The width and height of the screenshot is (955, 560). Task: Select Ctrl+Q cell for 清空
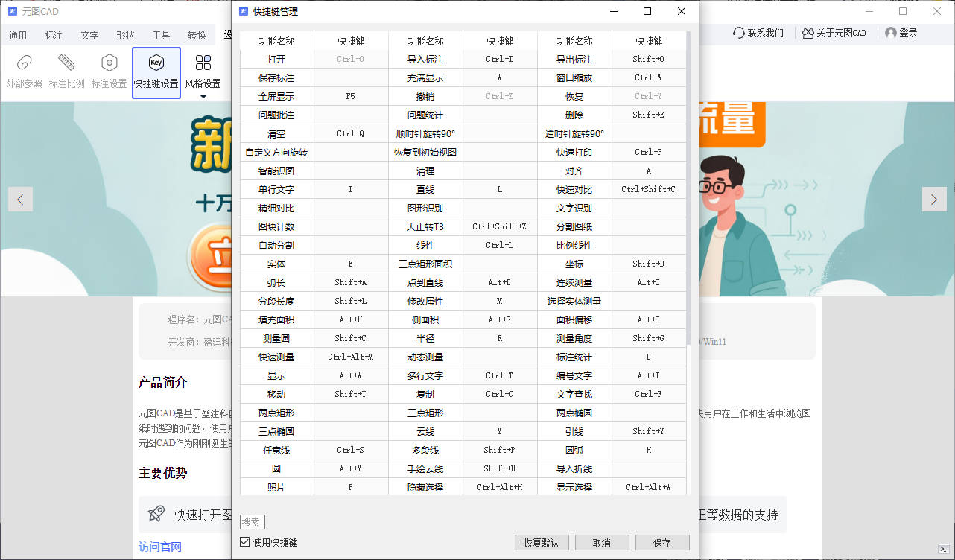(x=351, y=133)
